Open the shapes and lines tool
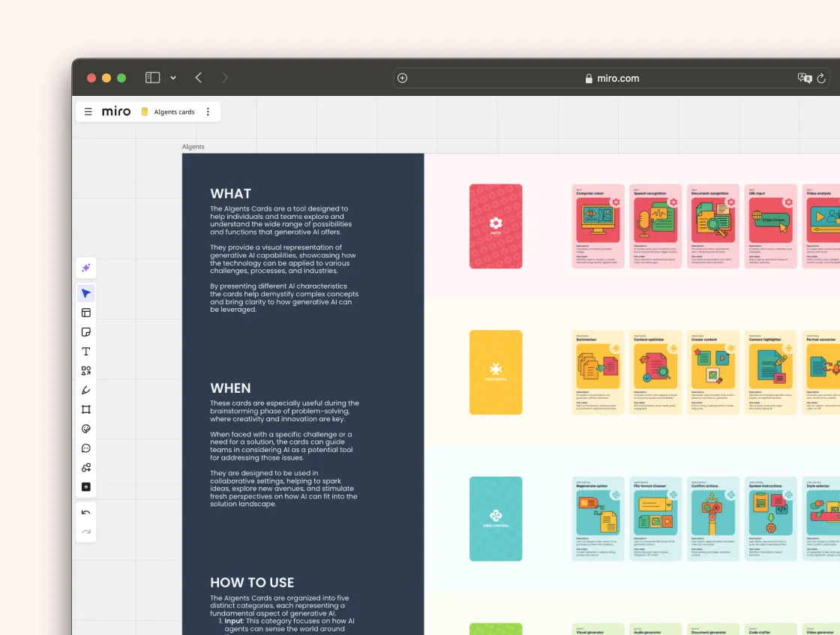 click(x=85, y=370)
